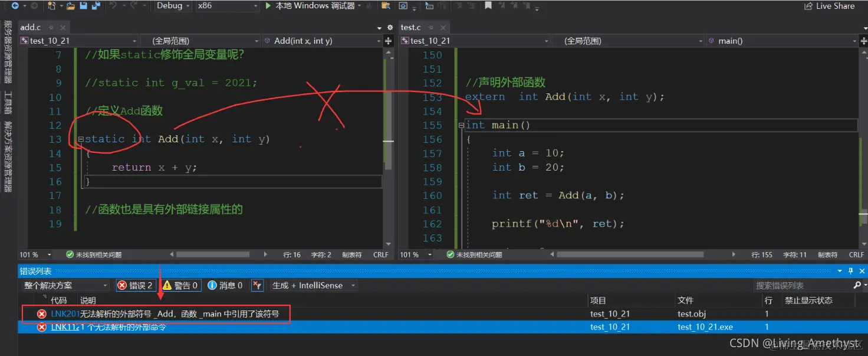868x356 pixels.
Task: Click 行: 155 line indicator in test.c
Action: pyautogui.click(x=762, y=254)
